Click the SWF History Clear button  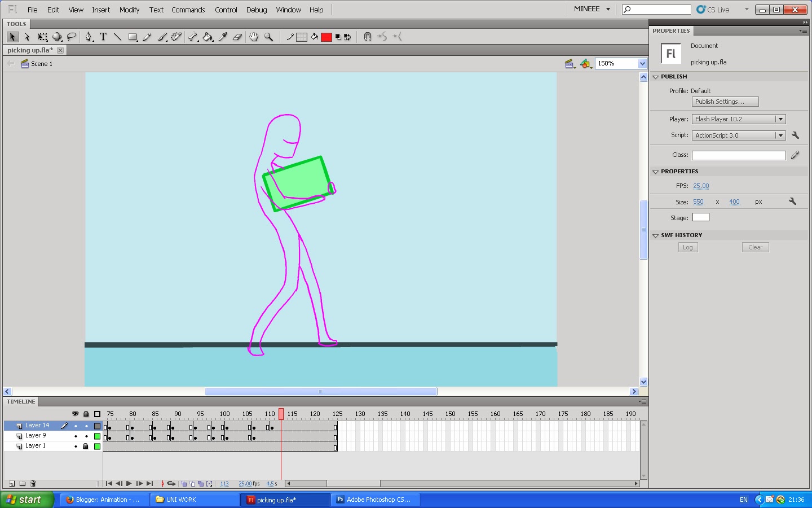click(x=756, y=247)
